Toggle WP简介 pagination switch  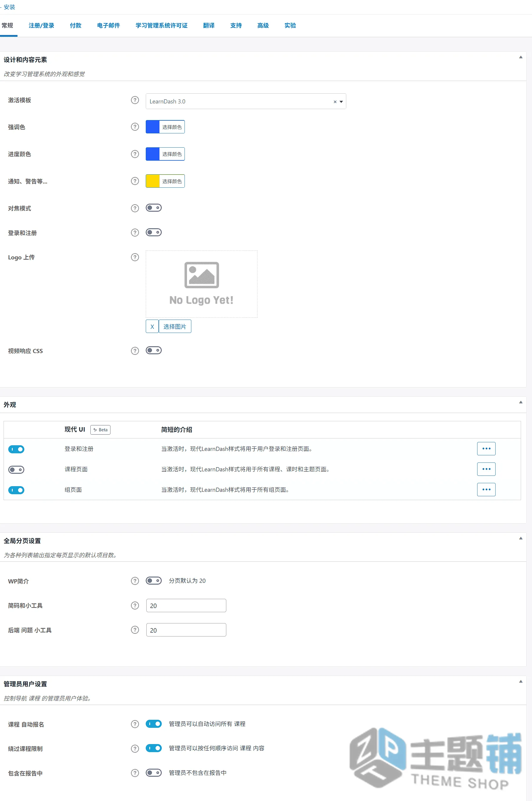click(154, 581)
